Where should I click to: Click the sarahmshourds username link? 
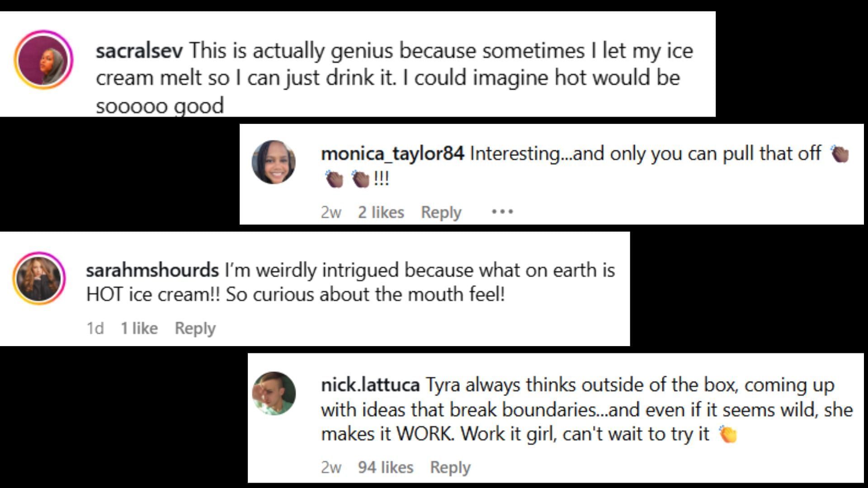(152, 270)
